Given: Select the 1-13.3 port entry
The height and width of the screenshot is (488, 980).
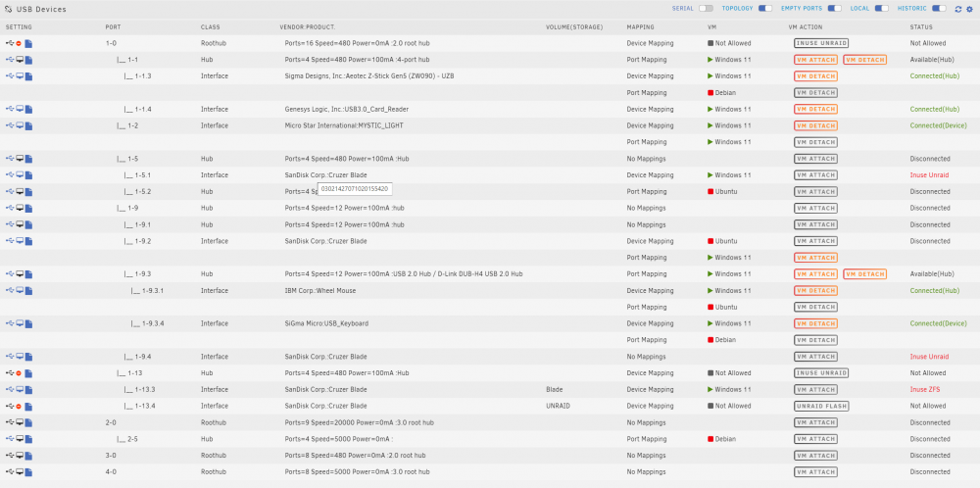Looking at the screenshot, I should tap(137, 389).
